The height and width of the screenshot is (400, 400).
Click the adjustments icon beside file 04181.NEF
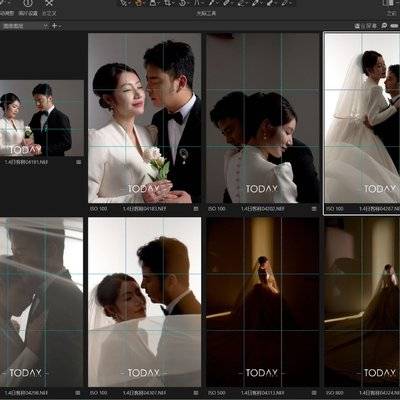79,162
